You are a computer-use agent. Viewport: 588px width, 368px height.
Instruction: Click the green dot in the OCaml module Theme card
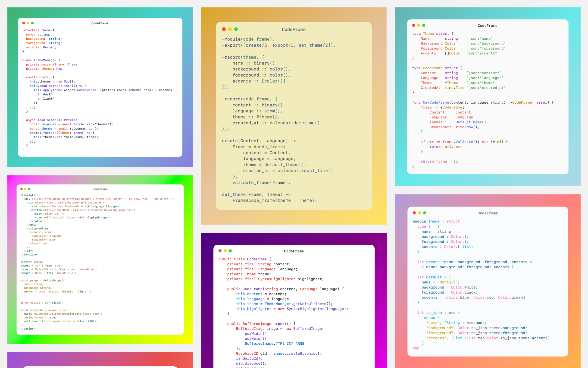tap(425, 213)
